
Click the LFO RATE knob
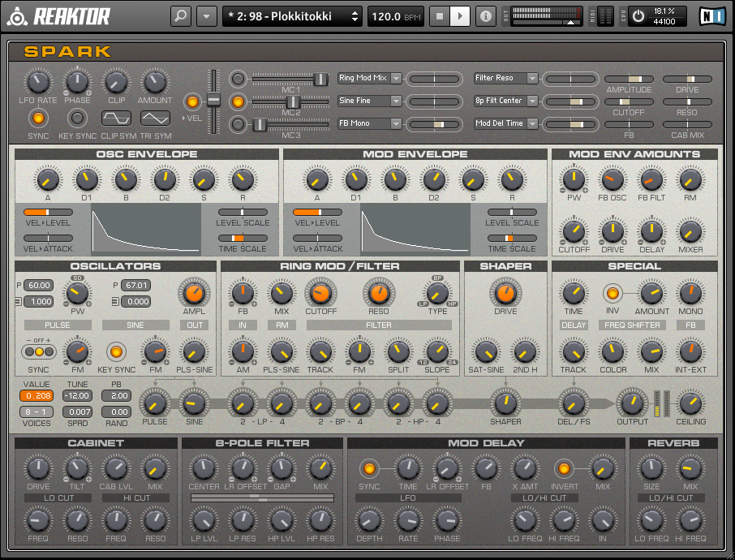tap(38, 82)
